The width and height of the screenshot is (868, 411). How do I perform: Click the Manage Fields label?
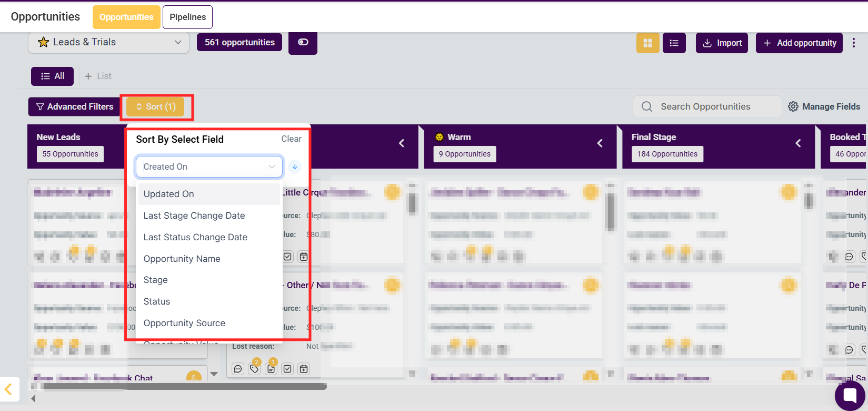[831, 106]
